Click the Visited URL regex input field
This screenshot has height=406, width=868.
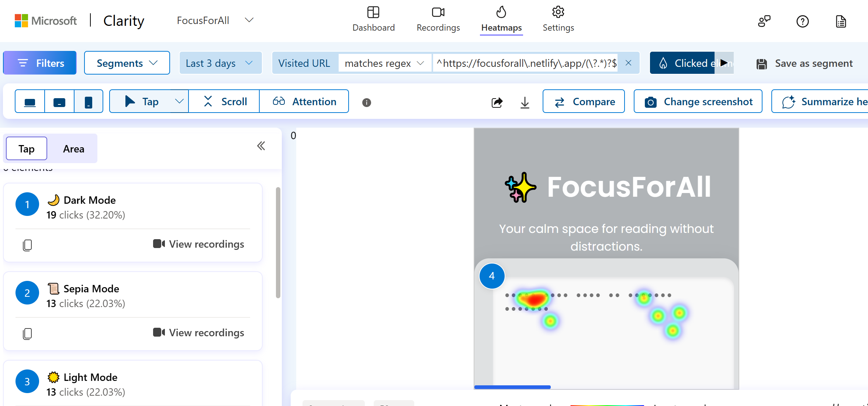526,63
